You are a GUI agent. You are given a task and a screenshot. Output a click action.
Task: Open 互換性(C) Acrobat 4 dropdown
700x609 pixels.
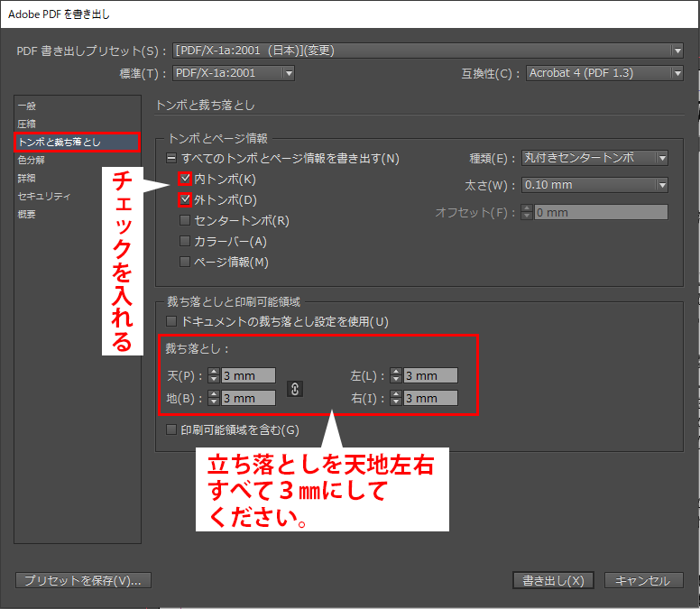tap(604, 73)
